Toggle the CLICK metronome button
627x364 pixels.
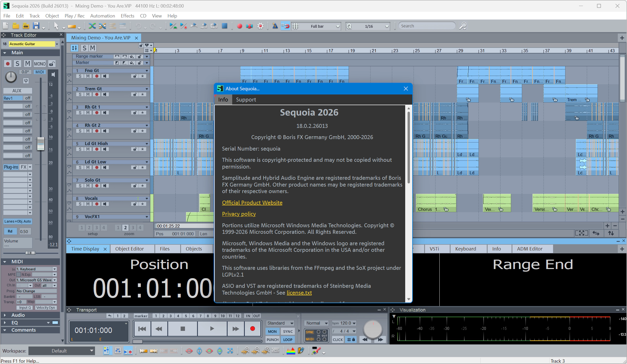(338, 339)
